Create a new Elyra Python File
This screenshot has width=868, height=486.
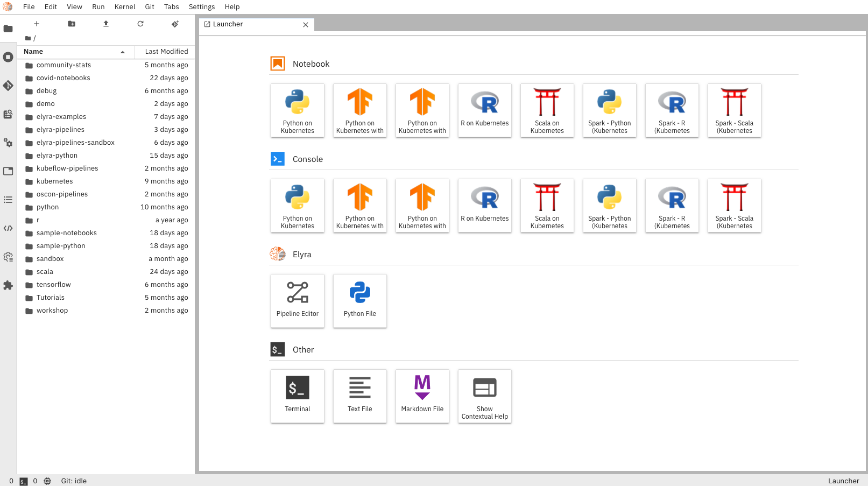pyautogui.click(x=360, y=301)
